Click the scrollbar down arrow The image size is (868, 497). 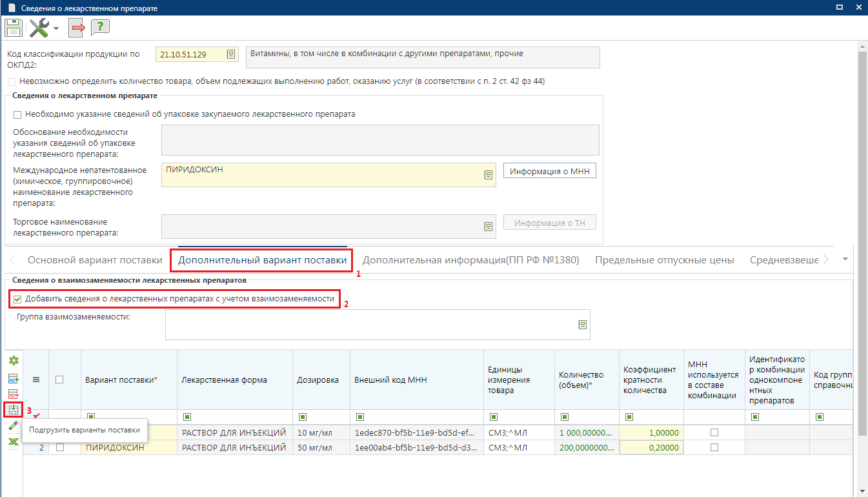pyautogui.click(x=862, y=491)
